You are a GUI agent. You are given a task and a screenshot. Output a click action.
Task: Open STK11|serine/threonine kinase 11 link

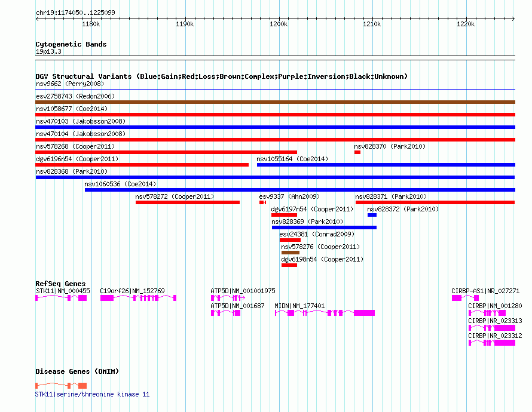[x=92, y=394]
